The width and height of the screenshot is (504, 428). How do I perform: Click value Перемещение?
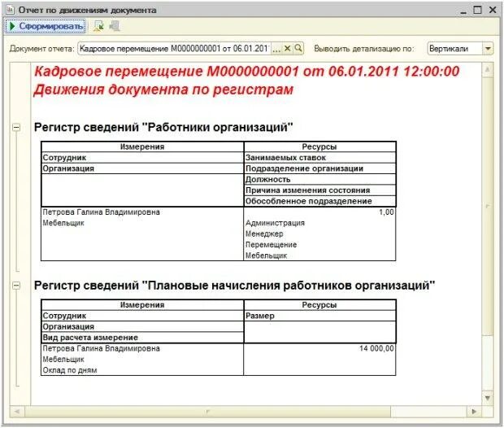[x=271, y=245]
